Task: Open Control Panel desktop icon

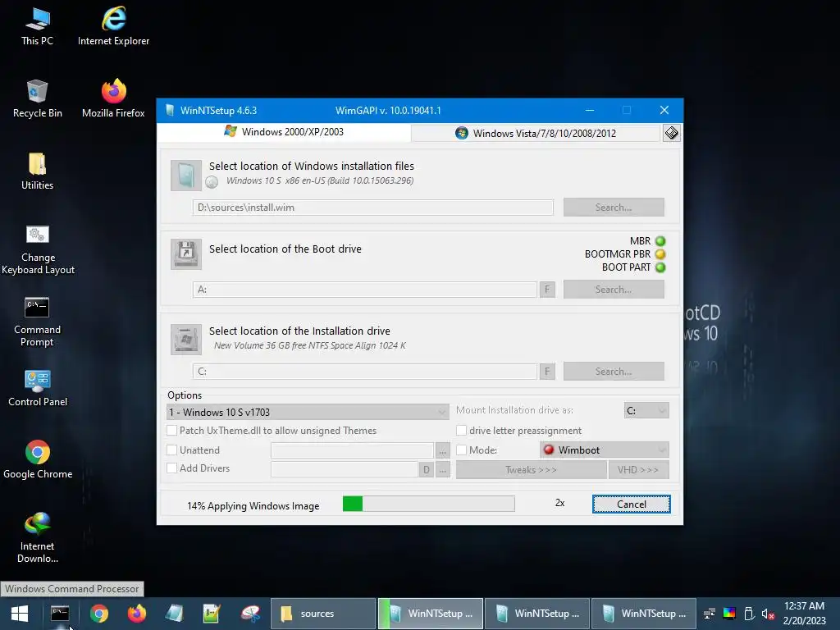Action: [38, 388]
